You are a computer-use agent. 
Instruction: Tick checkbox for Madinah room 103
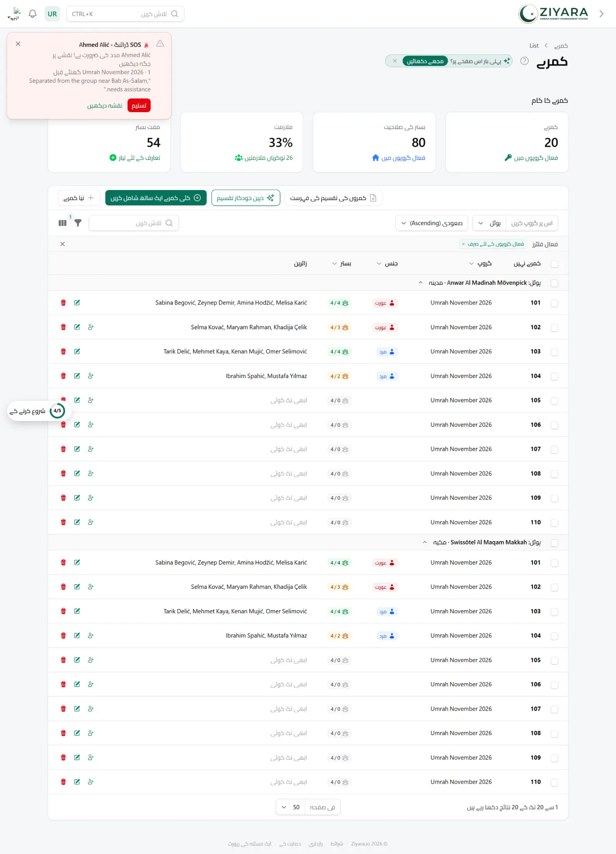pyautogui.click(x=554, y=352)
